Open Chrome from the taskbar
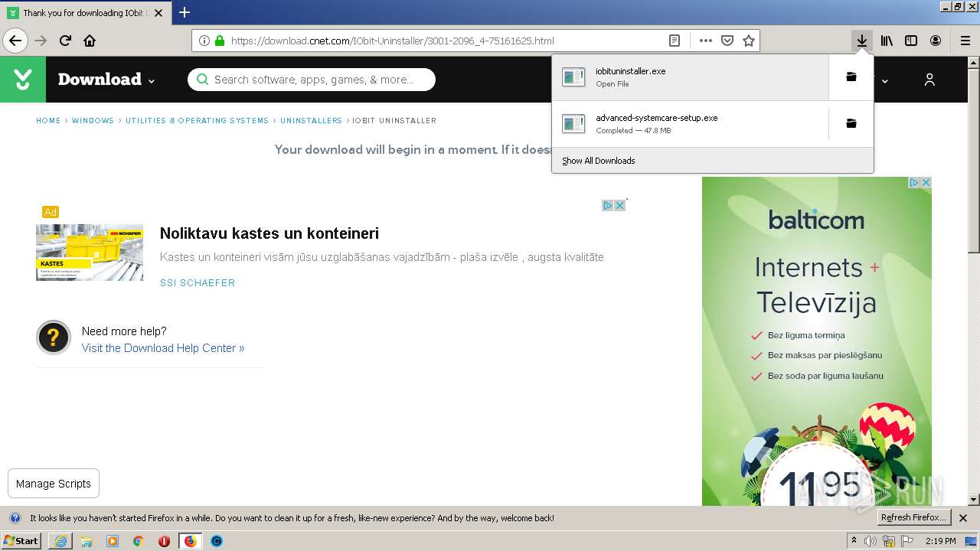 click(x=138, y=541)
